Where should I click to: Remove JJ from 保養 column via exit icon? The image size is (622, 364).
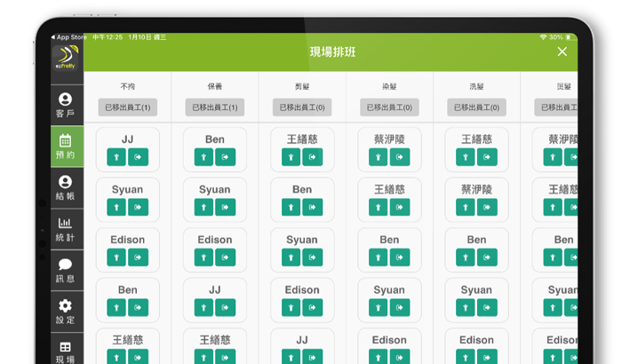click(226, 307)
